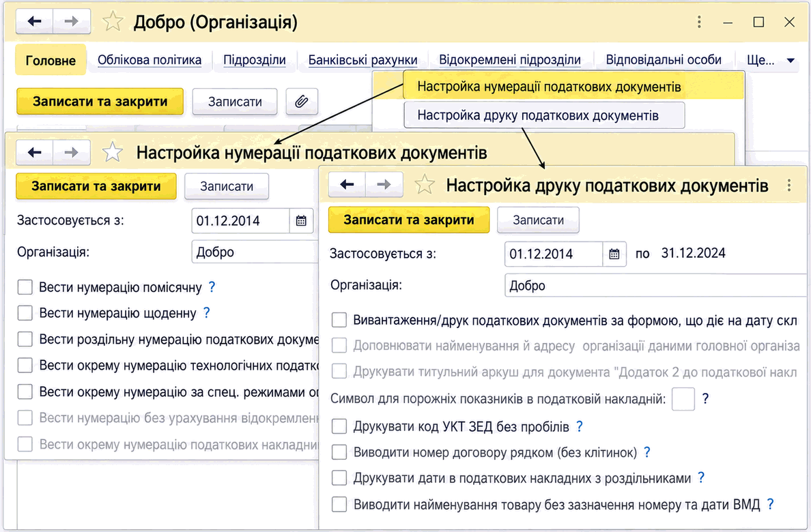811x532 pixels.
Task: Show help for Символ для порожніх показників
Action: tap(705, 398)
